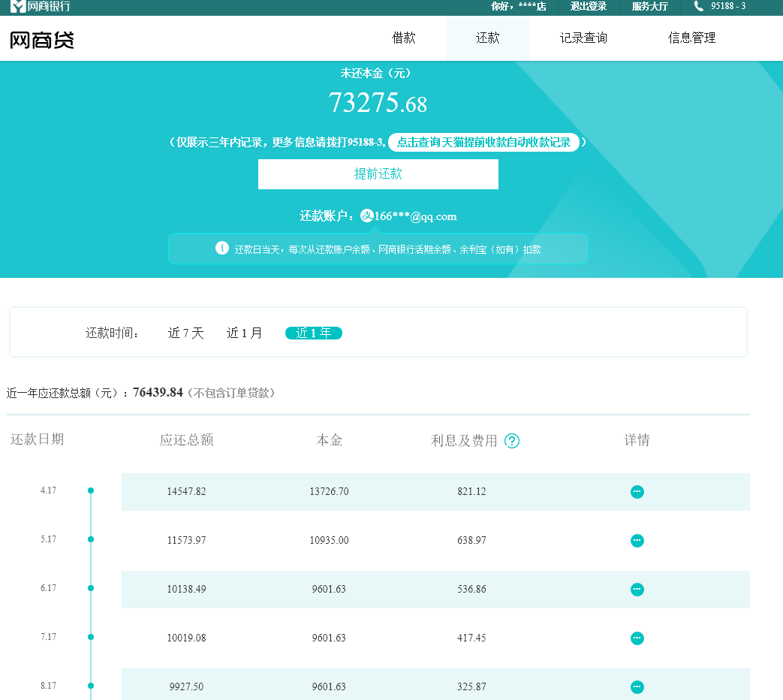Screen dimensions: 783x700
Task: Click the 11573.97 total amount cell
Action: point(186,541)
